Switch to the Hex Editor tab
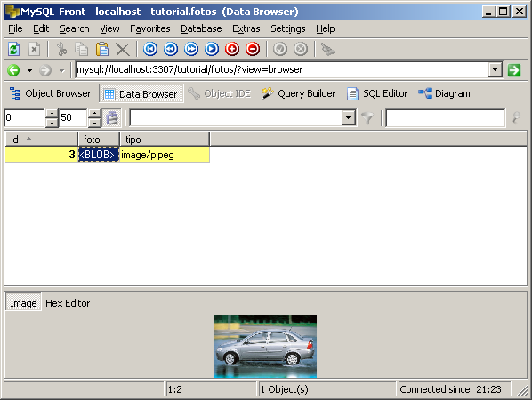The height and width of the screenshot is (400, 532). tap(68, 303)
